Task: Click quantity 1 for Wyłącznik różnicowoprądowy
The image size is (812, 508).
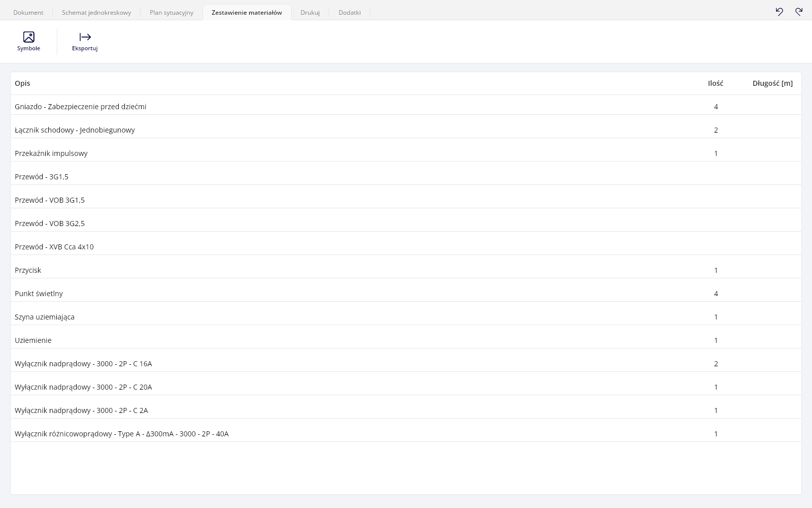Action: click(716, 434)
